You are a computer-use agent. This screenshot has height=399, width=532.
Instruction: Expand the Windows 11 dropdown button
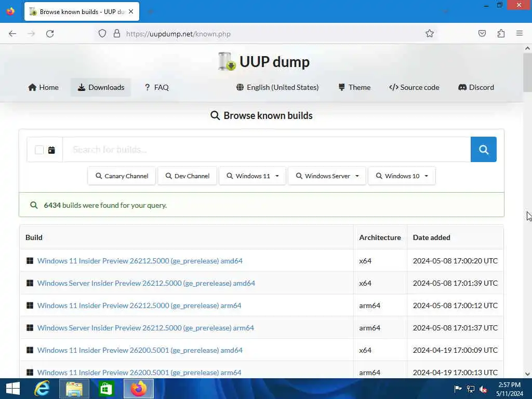(x=253, y=176)
